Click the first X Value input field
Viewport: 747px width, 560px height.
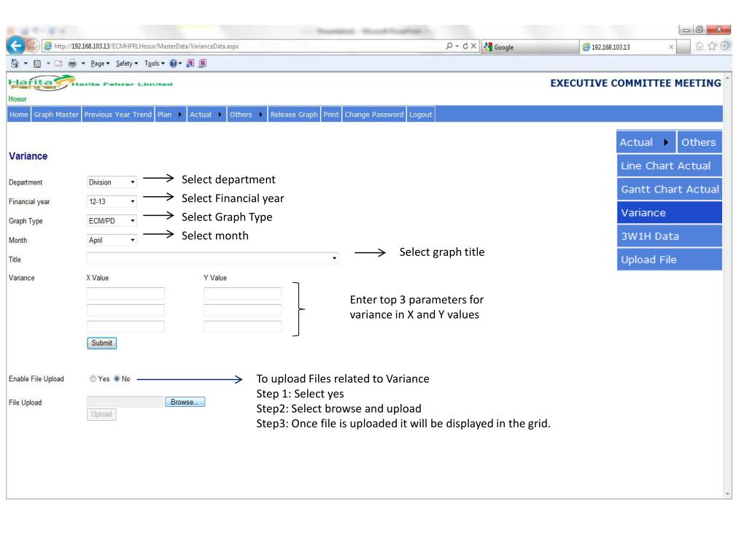(125, 293)
